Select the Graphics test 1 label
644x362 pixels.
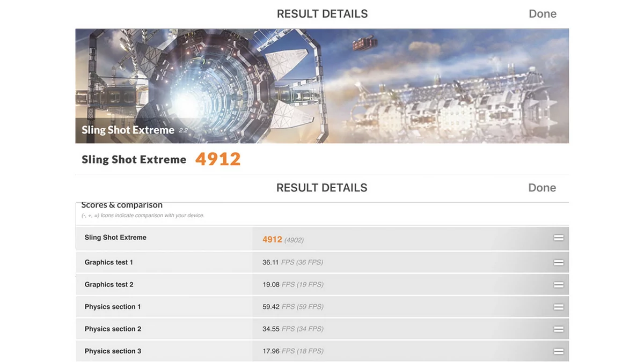click(109, 262)
